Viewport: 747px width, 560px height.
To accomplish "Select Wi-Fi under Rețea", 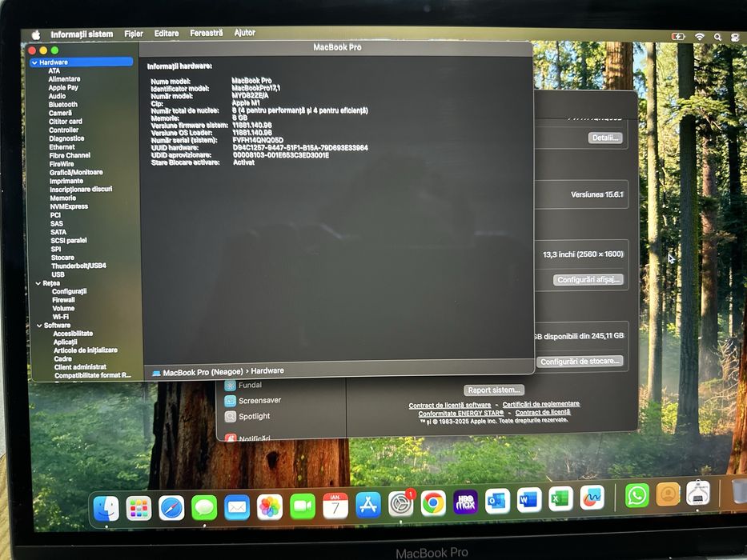I will click(61, 317).
